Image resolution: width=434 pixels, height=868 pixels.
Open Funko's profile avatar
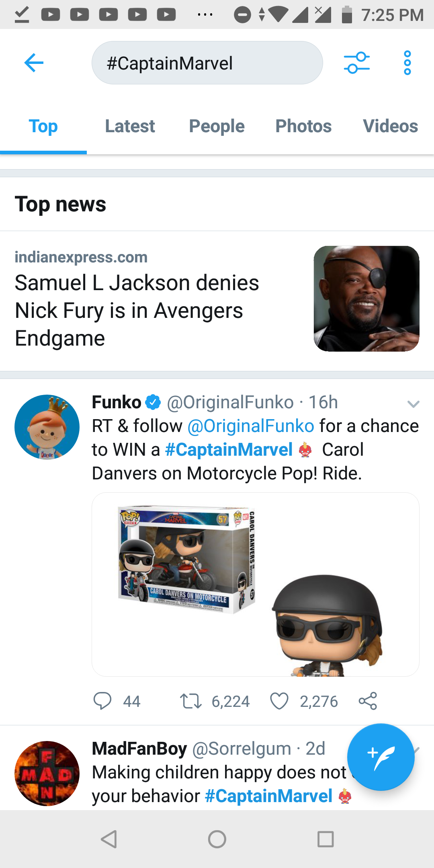tap(47, 427)
